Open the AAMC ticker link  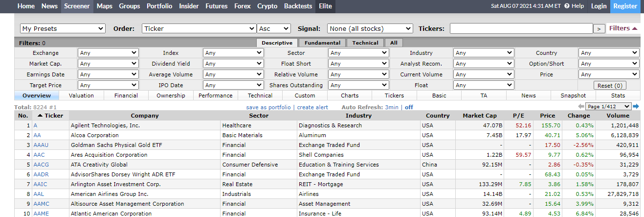click(x=41, y=204)
